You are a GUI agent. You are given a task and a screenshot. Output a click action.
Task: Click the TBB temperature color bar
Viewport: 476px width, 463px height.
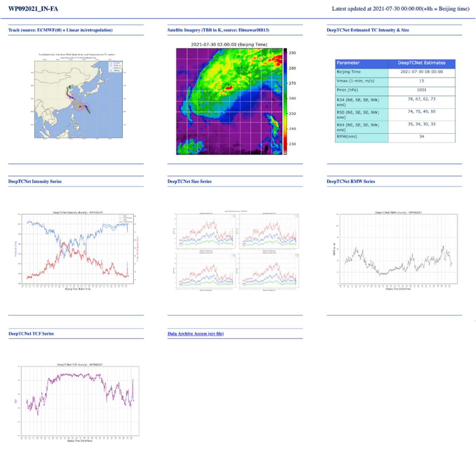(x=285, y=101)
